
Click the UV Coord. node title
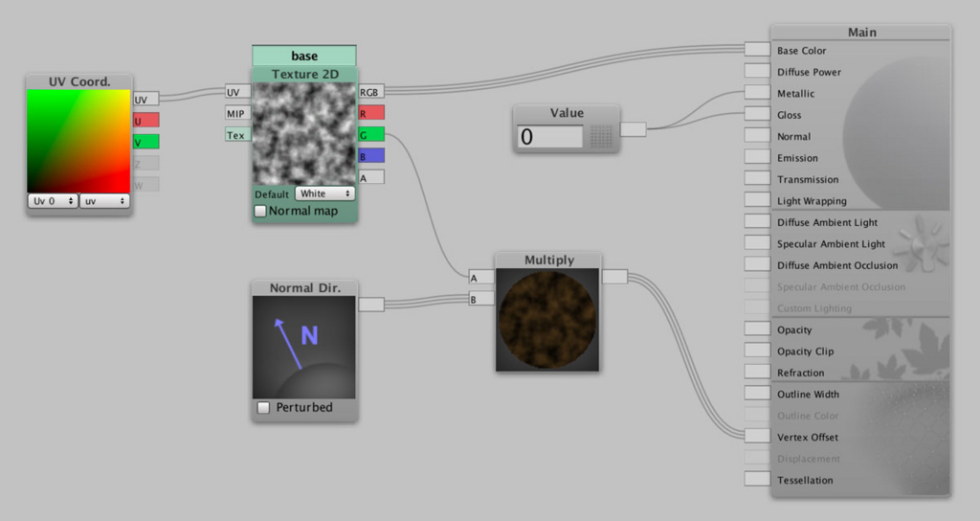[x=78, y=82]
